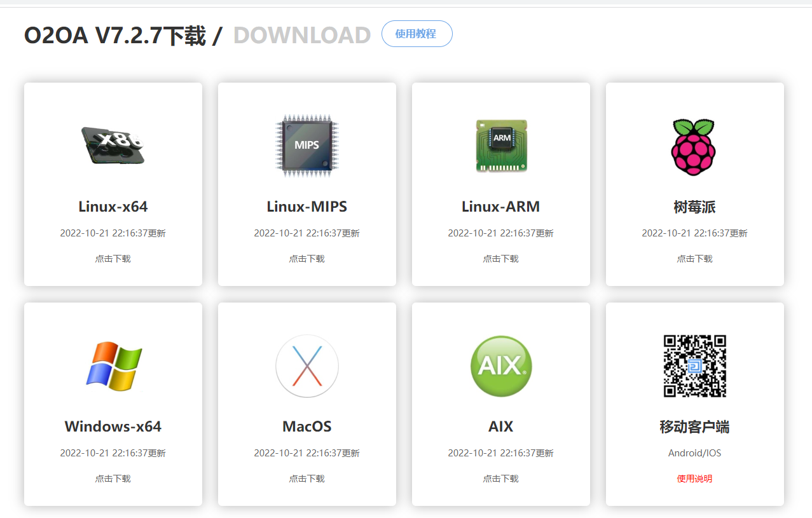
Task: Click 点击下载 under Linux-ARM
Action: point(501,259)
